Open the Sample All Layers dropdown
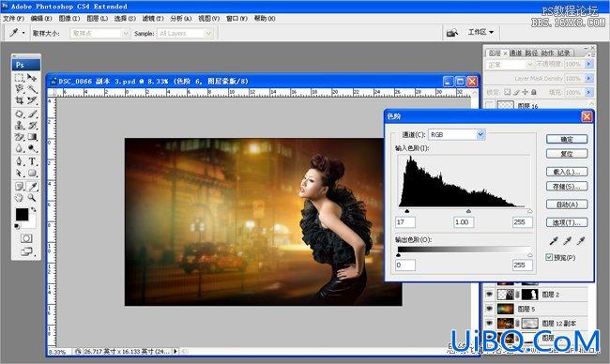This screenshot has height=364, width=610. (x=208, y=34)
